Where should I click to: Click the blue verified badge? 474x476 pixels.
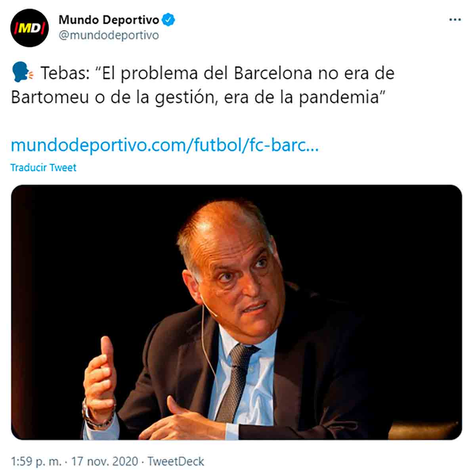coord(169,19)
